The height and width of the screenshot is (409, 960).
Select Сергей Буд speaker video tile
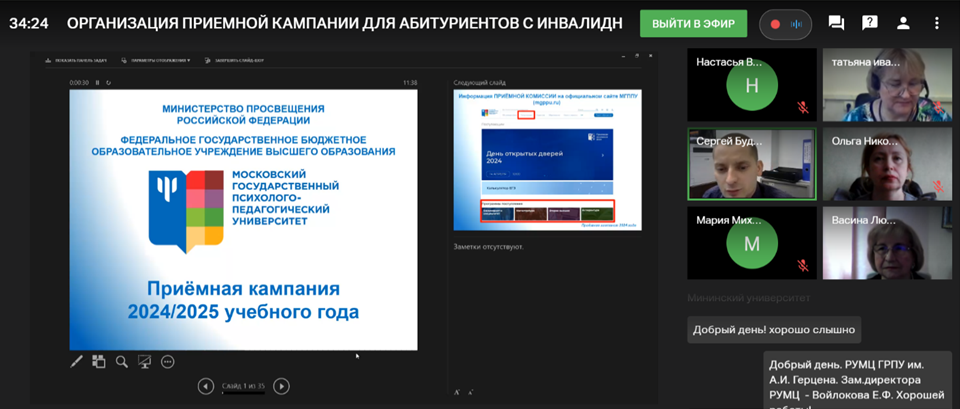click(752, 164)
